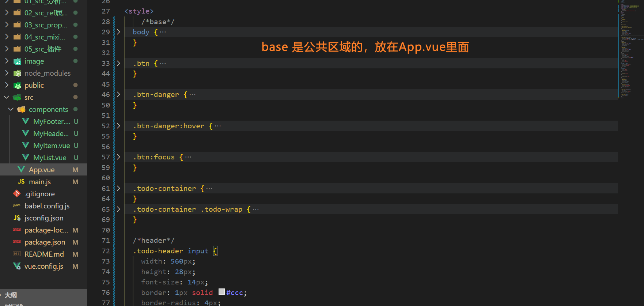Image resolution: width=644 pixels, height=306 pixels.
Task: Unfold the .todo-container rule at line 61
Action: point(118,188)
